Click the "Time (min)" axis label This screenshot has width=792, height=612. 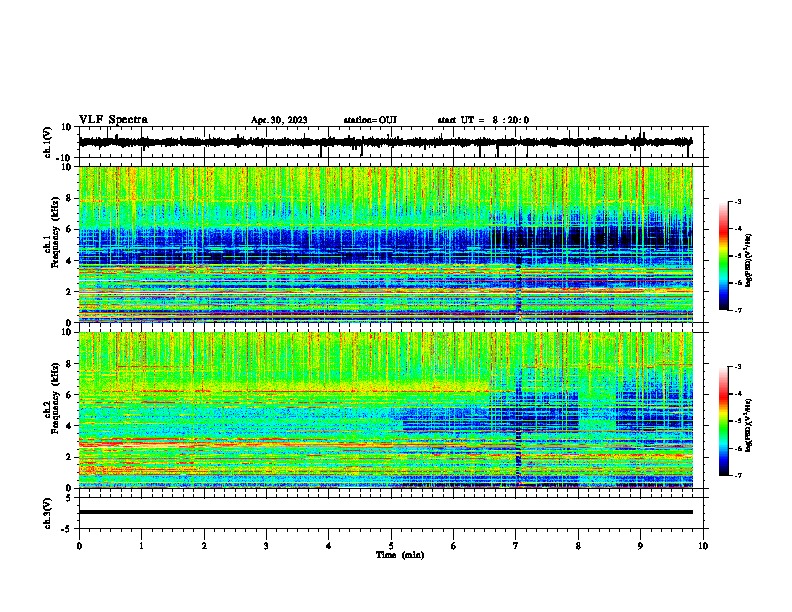(x=400, y=555)
